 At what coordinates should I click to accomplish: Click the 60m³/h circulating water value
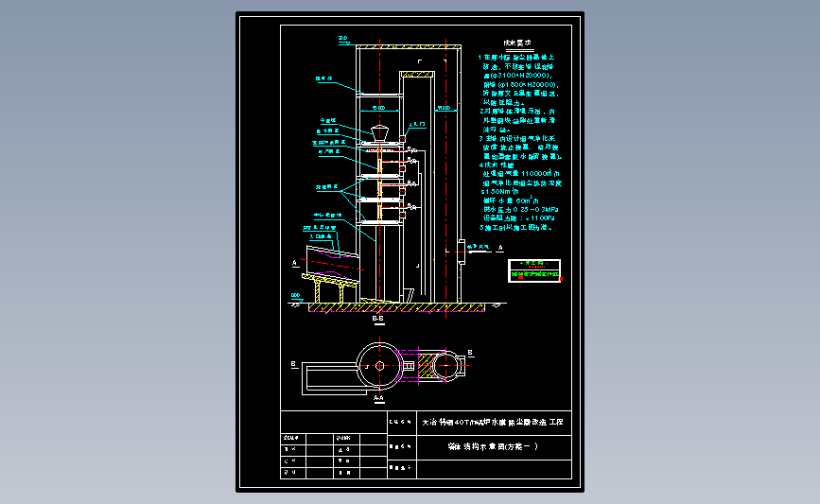click(528, 200)
